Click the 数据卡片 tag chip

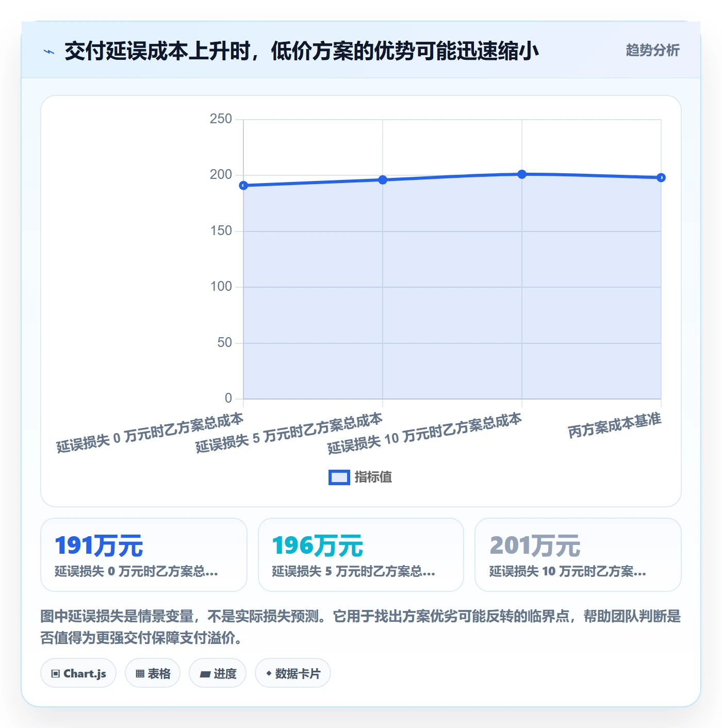pyautogui.click(x=293, y=673)
